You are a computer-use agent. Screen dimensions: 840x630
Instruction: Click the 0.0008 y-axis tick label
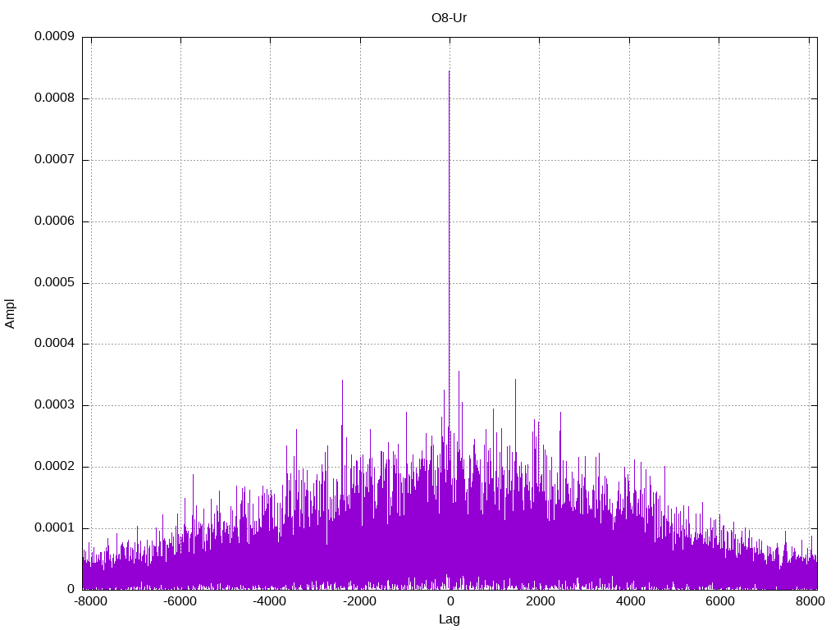point(54,98)
